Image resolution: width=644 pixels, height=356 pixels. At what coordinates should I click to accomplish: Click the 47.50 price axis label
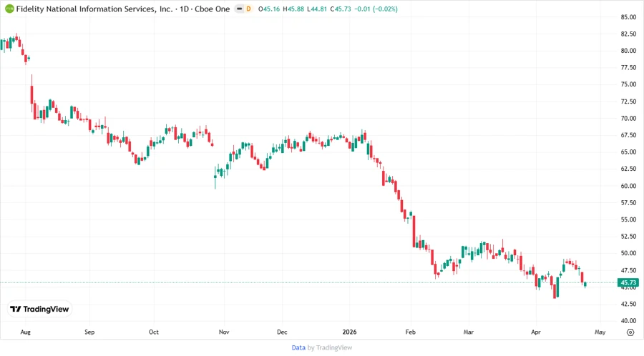[628, 270]
